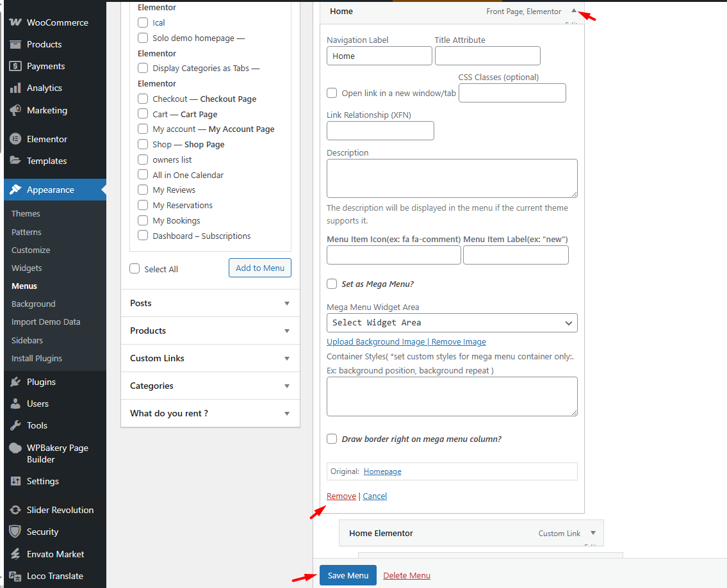The width and height of the screenshot is (727, 588).
Task: Click the Navigation Label text field
Action: pos(379,56)
